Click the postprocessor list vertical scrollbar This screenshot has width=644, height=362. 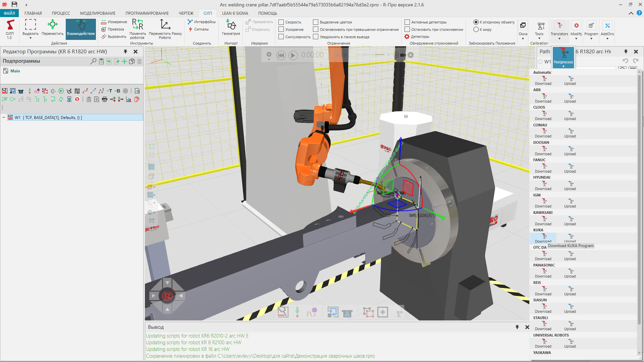(639, 201)
